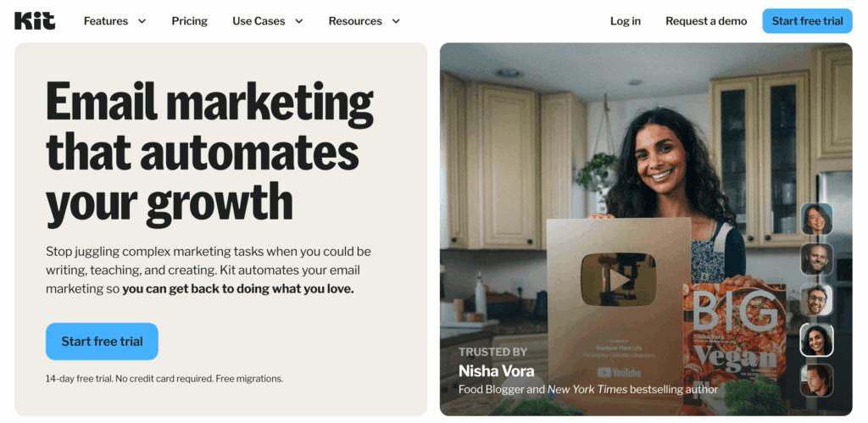868x423 pixels.
Task: Click the play icon on the YouTube plaque
Action: pyautogui.click(x=618, y=280)
